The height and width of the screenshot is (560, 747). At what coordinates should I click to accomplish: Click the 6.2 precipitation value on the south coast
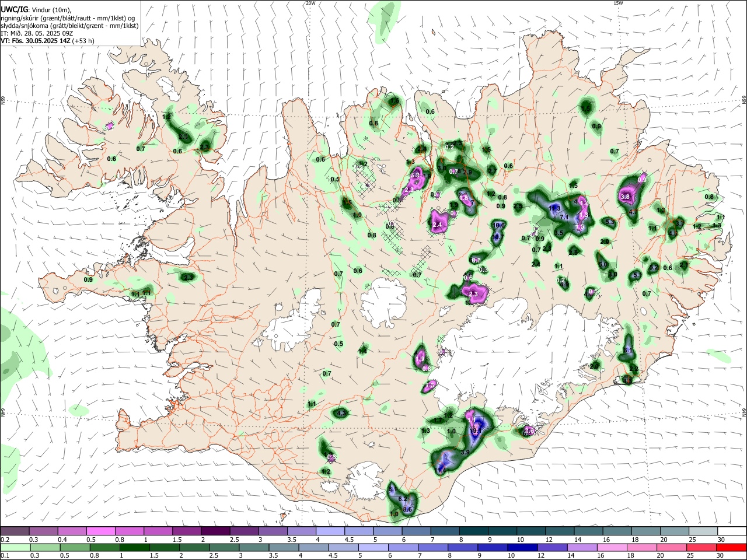402,499
